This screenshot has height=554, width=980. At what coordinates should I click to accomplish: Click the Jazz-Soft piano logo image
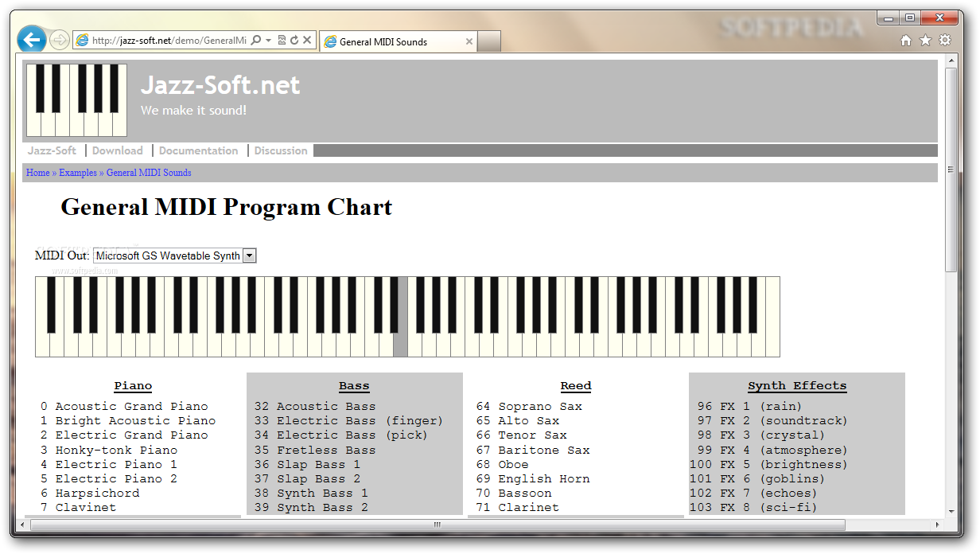click(x=76, y=100)
